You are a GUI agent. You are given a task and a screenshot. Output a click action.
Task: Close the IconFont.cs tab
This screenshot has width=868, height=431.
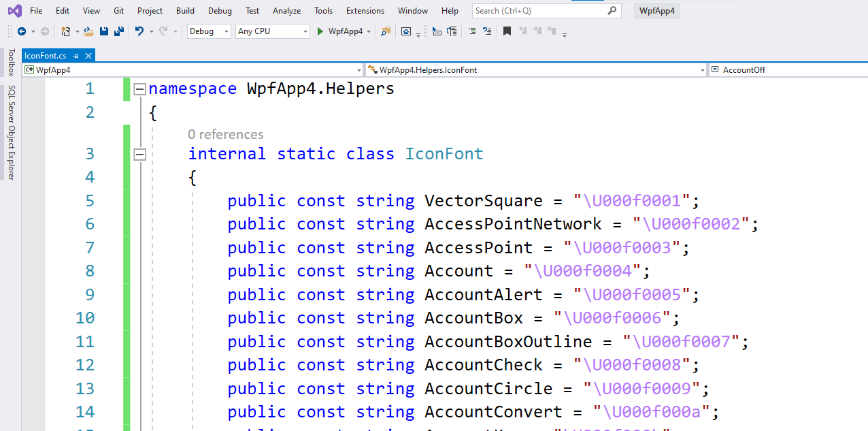(88, 56)
